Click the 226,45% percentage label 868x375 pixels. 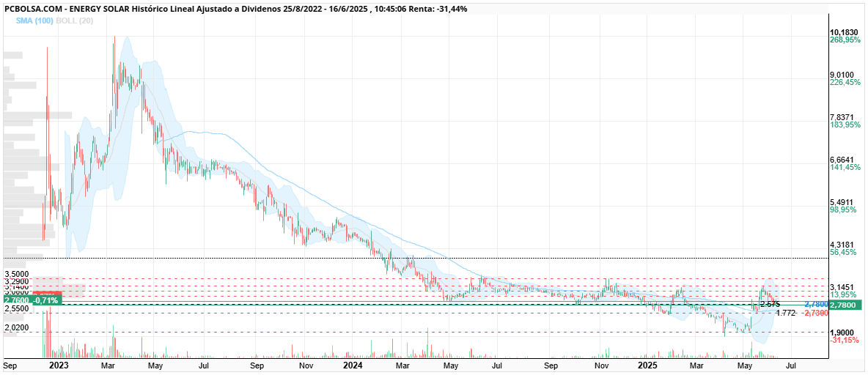pos(845,83)
